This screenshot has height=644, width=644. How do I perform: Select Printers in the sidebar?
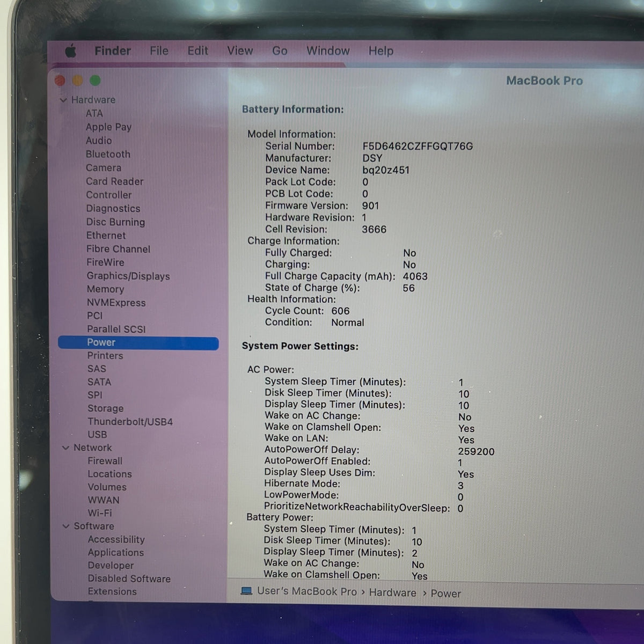(x=105, y=356)
